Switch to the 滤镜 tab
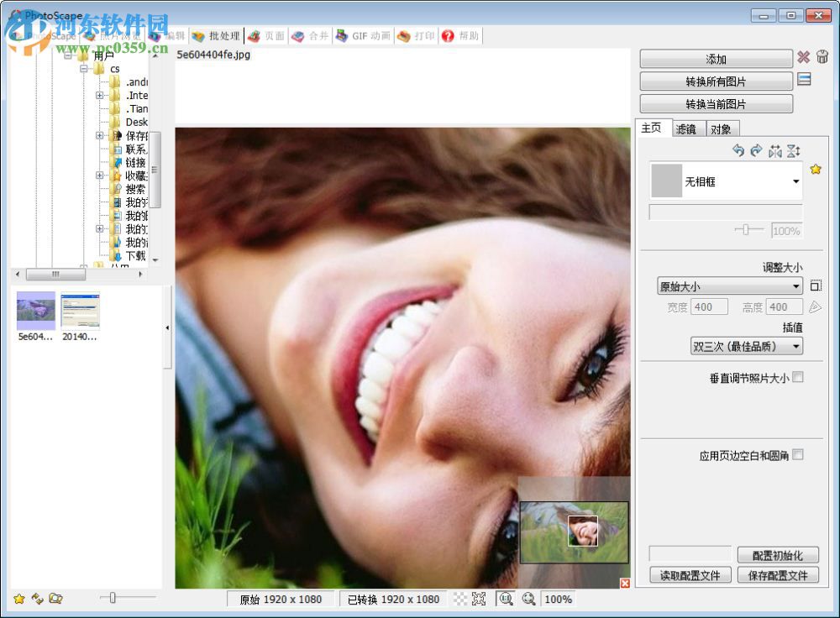The width and height of the screenshot is (840, 618). click(x=687, y=128)
